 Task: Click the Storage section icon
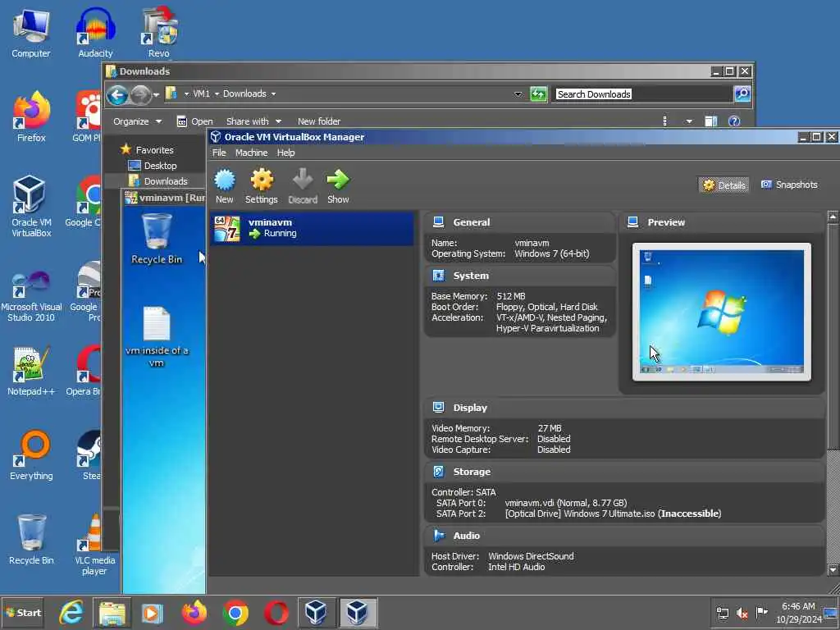click(x=438, y=472)
